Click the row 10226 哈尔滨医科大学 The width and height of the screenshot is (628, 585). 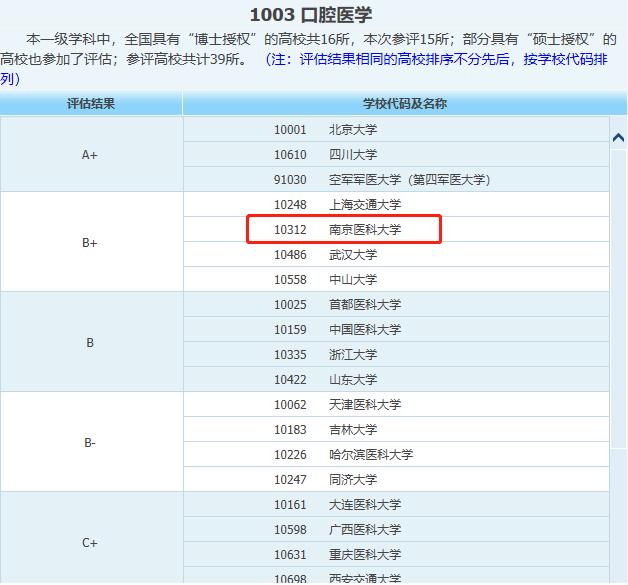tap(396, 454)
